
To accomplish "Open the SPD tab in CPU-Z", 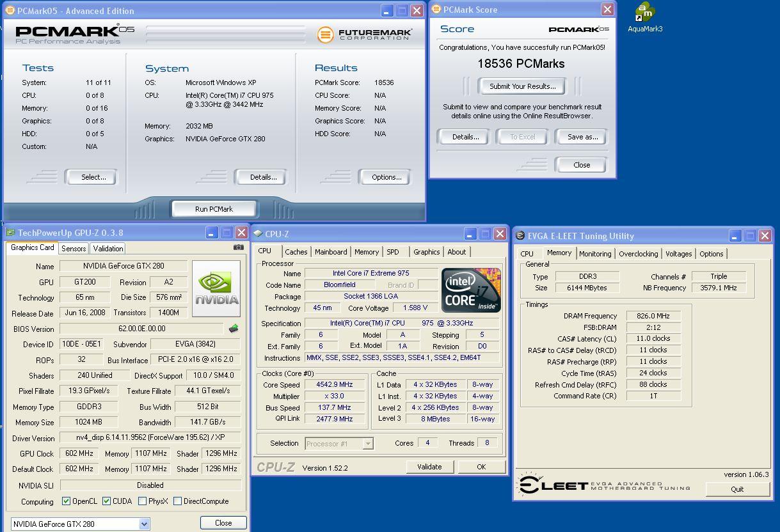I will [393, 252].
